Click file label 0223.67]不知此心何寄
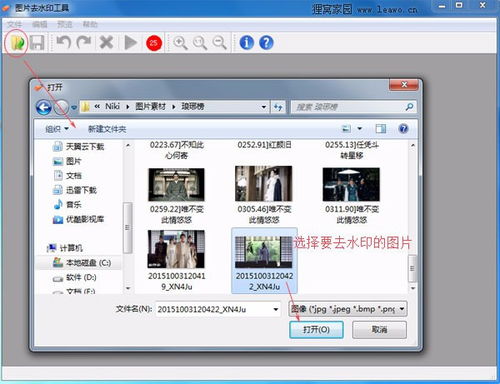This screenshot has width=500, height=384. point(177,150)
